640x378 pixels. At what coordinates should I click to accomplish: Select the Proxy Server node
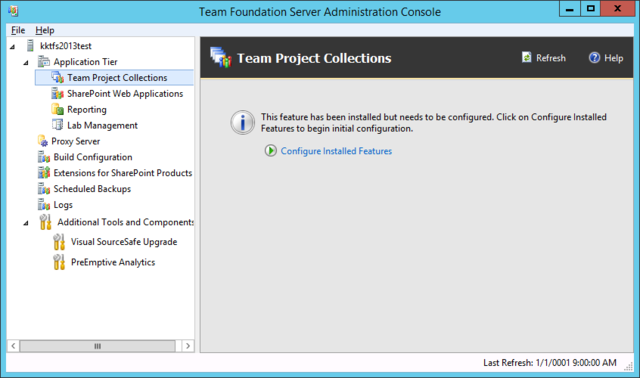pos(76,141)
